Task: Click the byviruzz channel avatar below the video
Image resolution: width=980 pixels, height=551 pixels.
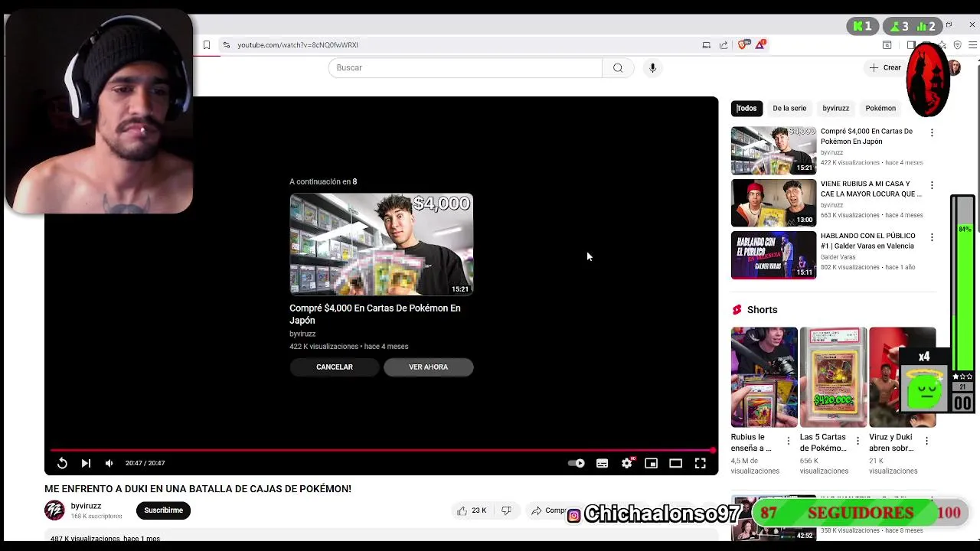Action: [54, 510]
